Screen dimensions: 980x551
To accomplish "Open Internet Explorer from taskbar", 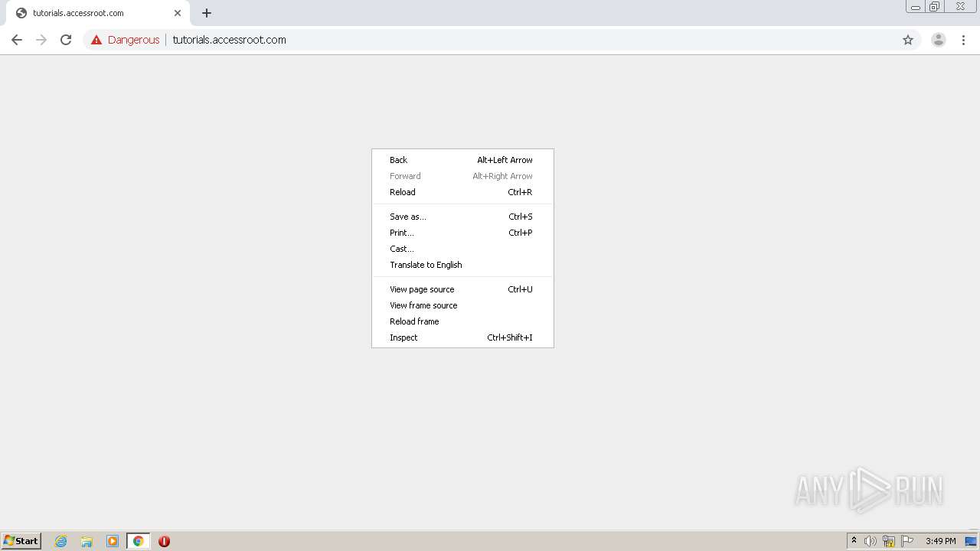I will point(61,541).
